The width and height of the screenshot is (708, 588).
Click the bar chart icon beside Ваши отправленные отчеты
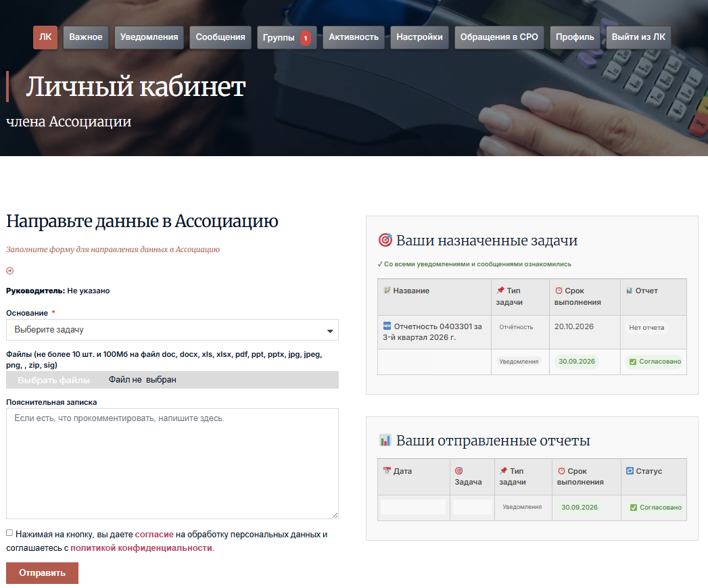[385, 440]
